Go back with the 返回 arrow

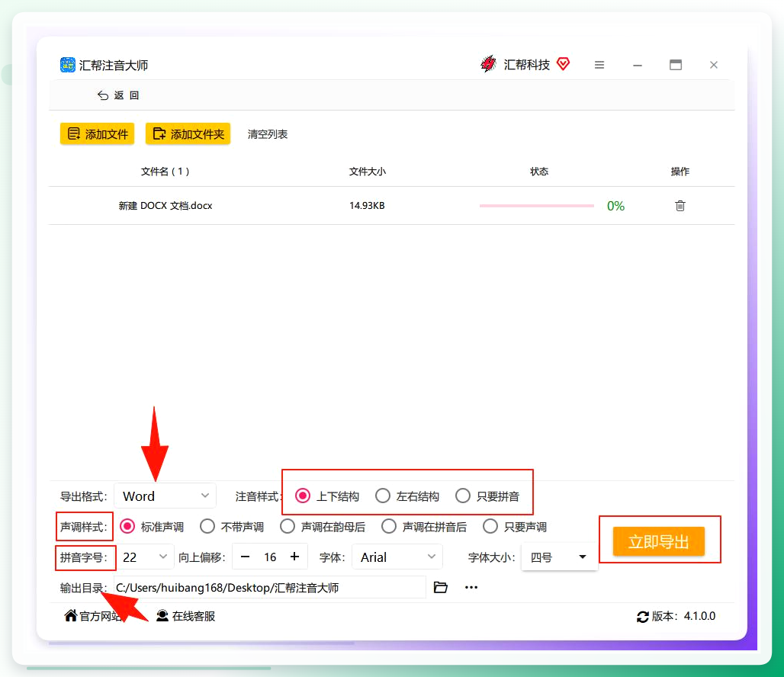pos(118,95)
